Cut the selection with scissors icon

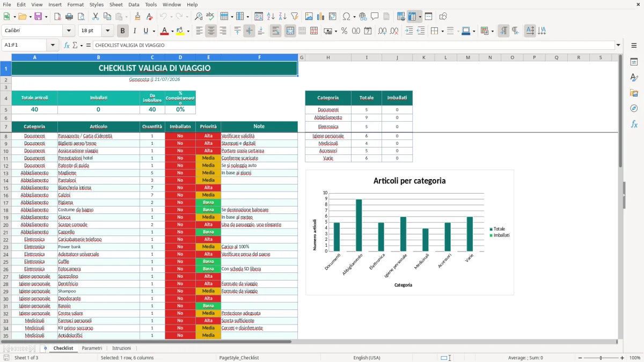[95, 17]
